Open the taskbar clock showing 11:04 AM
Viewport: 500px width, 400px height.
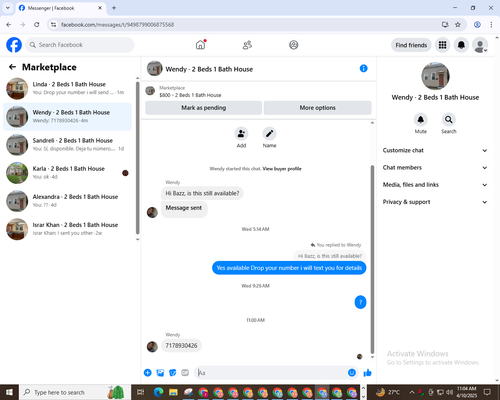pyautogui.click(x=467, y=392)
